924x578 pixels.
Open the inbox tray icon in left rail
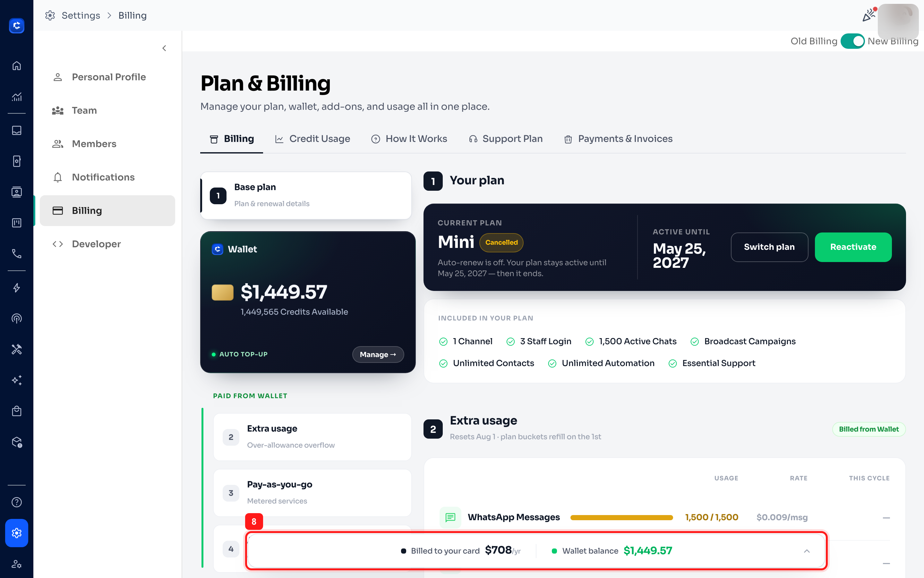16,130
